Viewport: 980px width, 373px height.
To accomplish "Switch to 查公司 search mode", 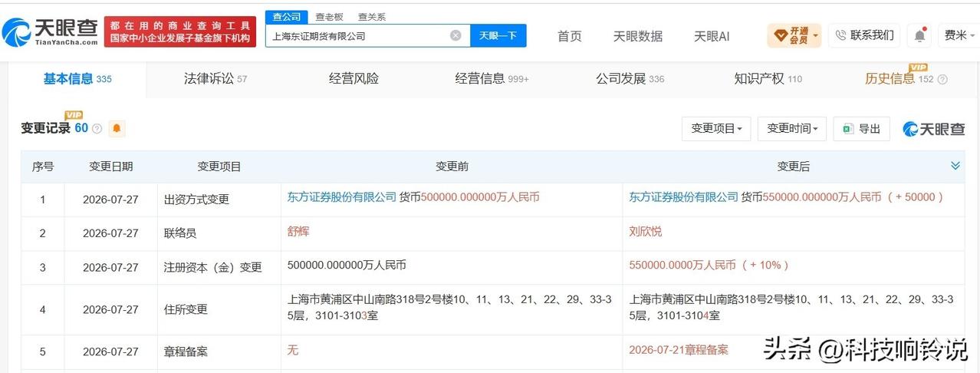I will (286, 16).
